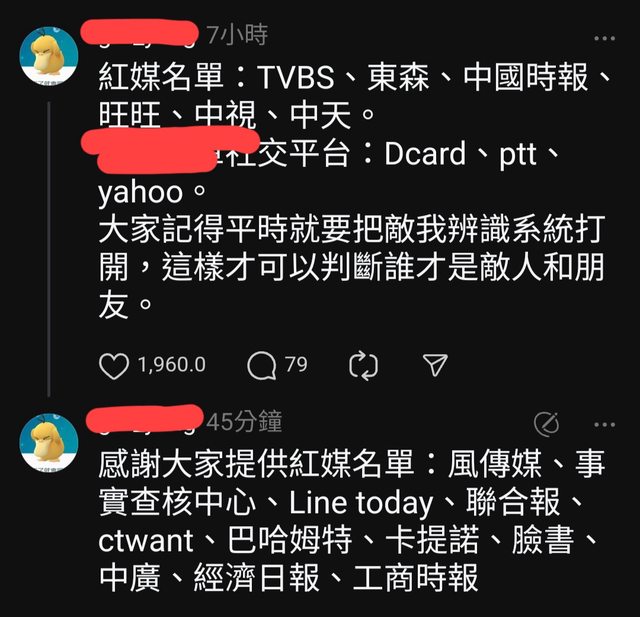Viewport: 640px width, 617px height.
Task: View the 1,960.0 likes count
Action: pyautogui.click(x=172, y=364)
